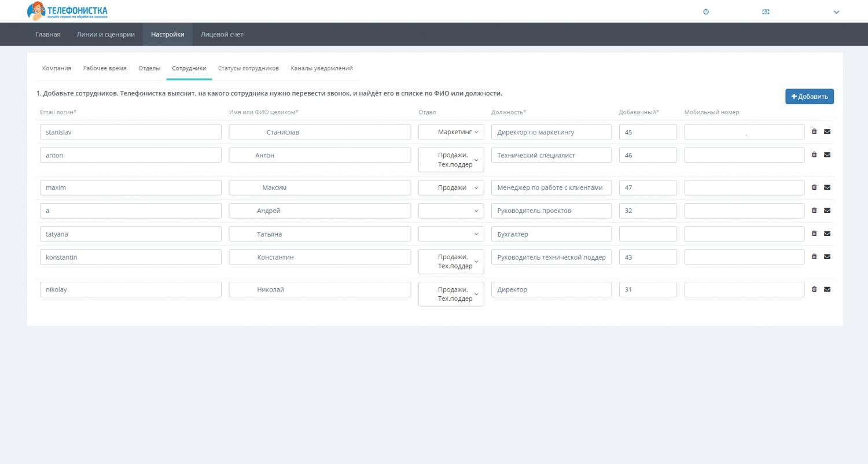Viewport: 868px width, 464px height.
Task: Expand empty department dropdown for Татьяна
Action: pyautogui.click(x=451, y=234)
